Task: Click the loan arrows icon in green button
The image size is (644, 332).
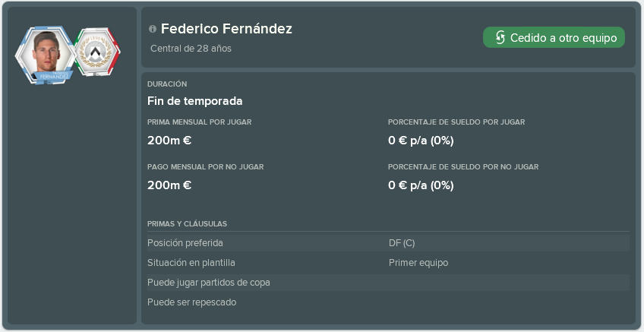Action: tap(500, 38)
